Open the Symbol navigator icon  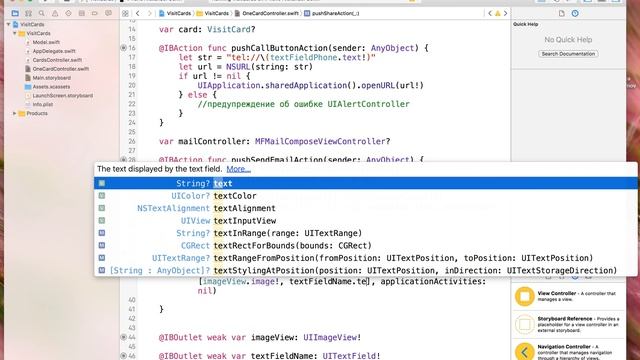[x=29, y=13]
